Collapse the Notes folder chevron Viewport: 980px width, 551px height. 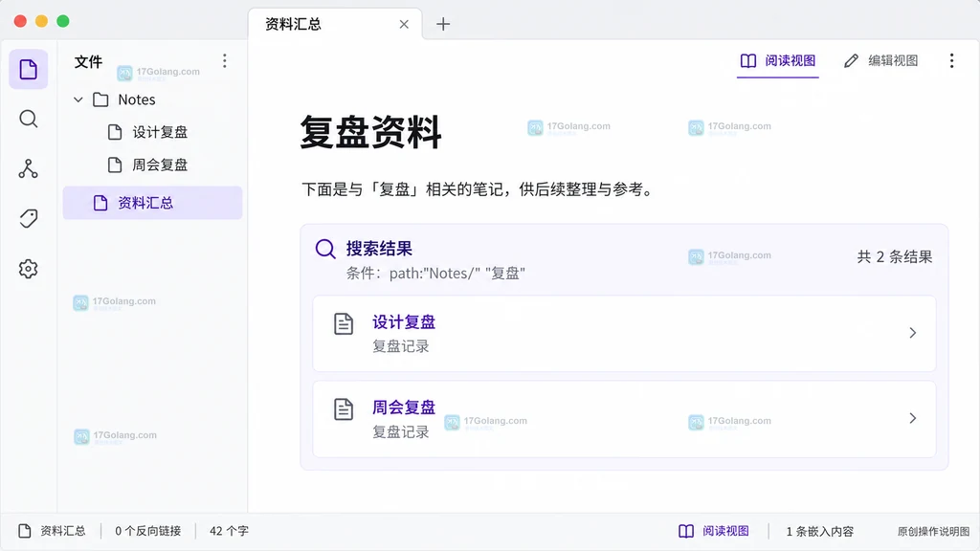(x=78, y=99)
